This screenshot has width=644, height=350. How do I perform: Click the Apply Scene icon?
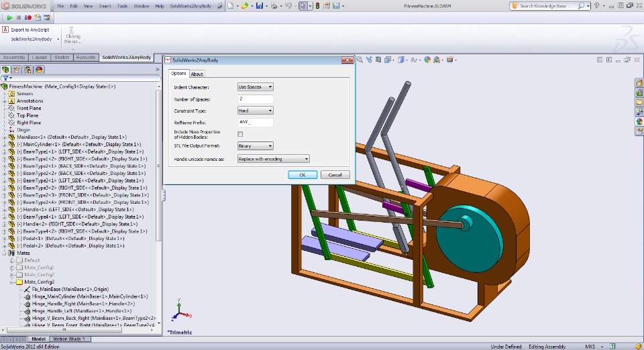pos(437,60)
